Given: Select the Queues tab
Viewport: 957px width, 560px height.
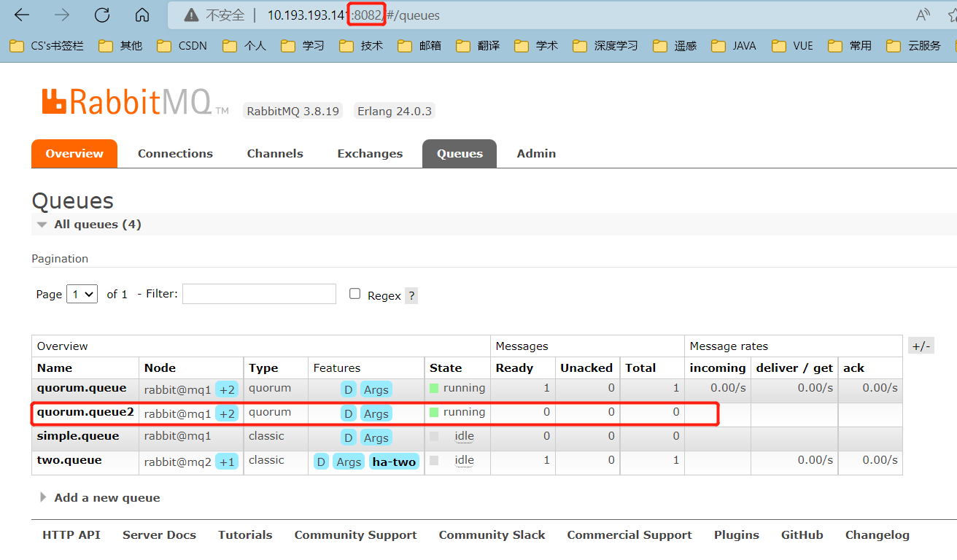Looking at the screenshot, I should 460,153.
